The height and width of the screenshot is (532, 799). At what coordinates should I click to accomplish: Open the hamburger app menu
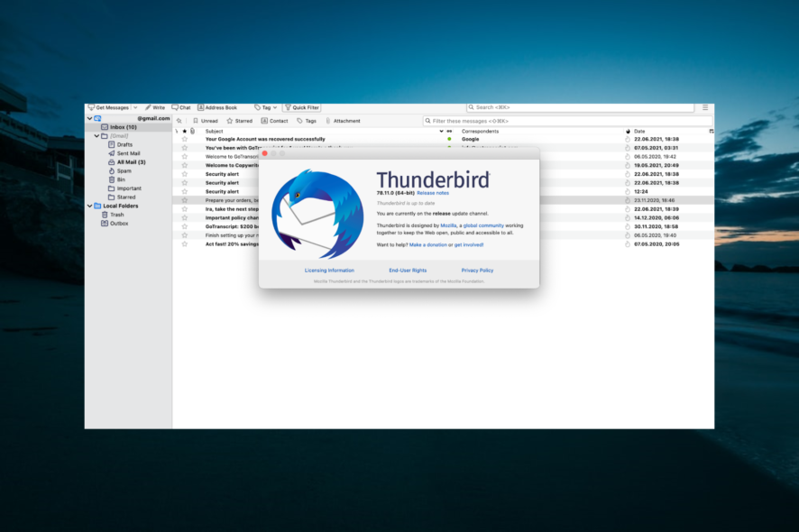(x=705, y=107)
